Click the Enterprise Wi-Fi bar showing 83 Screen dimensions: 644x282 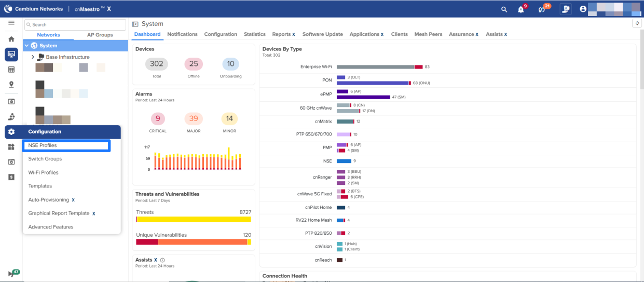pos(379,67)
